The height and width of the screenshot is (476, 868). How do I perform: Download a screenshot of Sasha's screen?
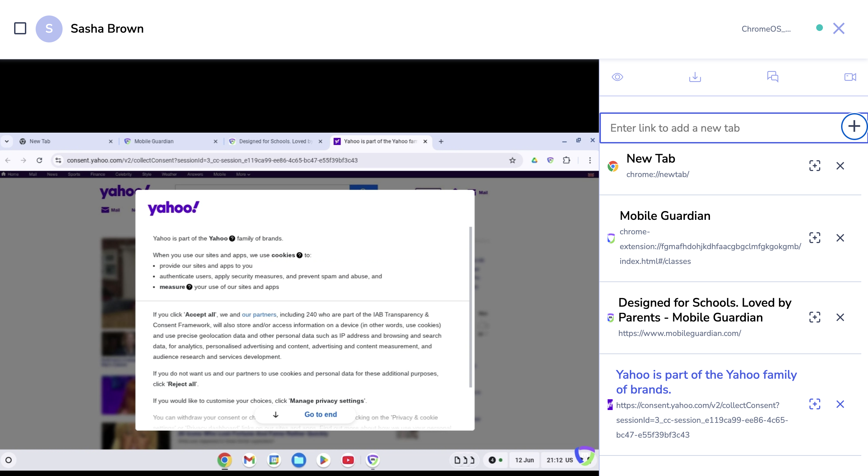pyautogui.click(x=695, y=77)
